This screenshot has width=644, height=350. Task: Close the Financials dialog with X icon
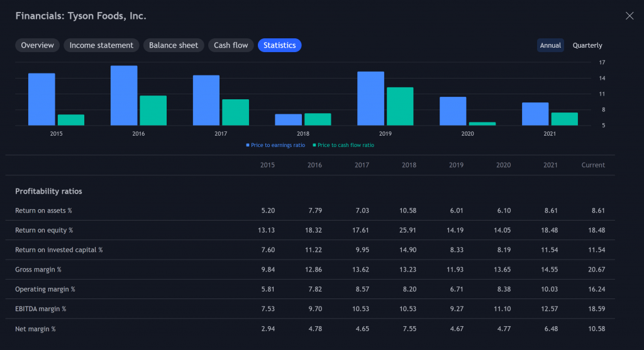(629, 16)
